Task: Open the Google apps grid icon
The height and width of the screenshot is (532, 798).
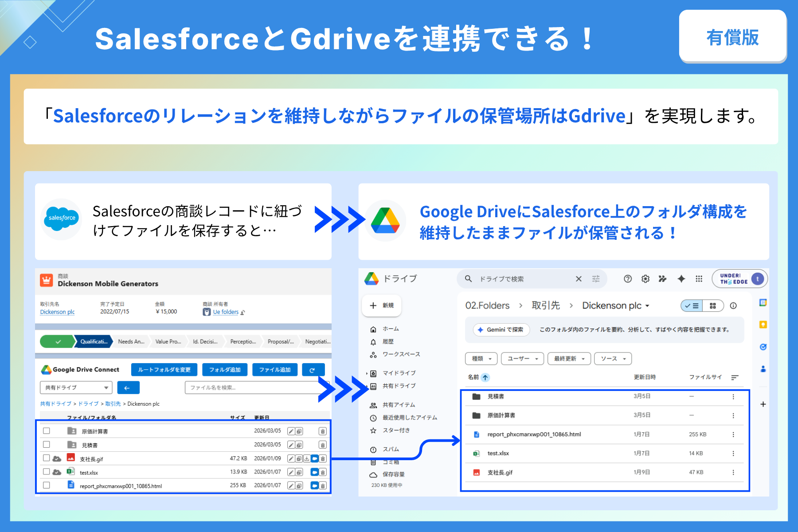Action: point(699,279)
